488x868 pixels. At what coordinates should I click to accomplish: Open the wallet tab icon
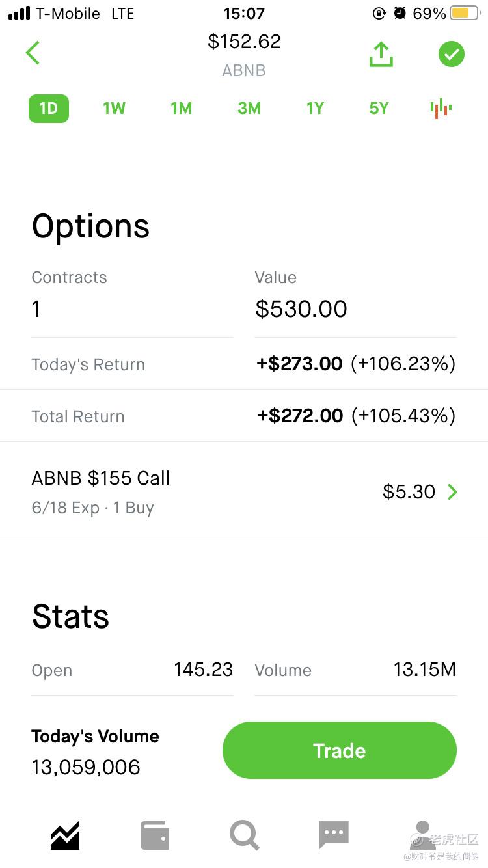click(x=155, y=835)
